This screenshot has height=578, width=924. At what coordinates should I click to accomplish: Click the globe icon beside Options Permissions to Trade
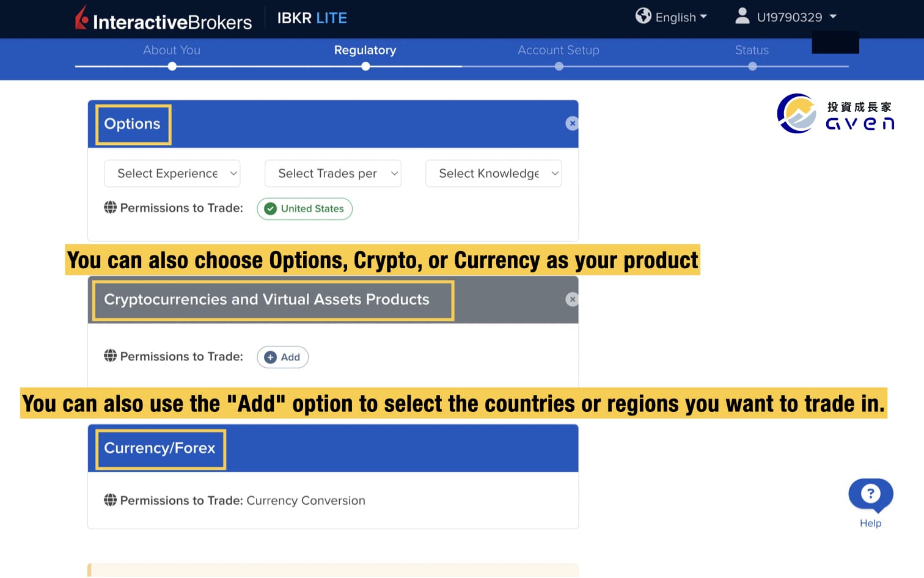point(111,208)
